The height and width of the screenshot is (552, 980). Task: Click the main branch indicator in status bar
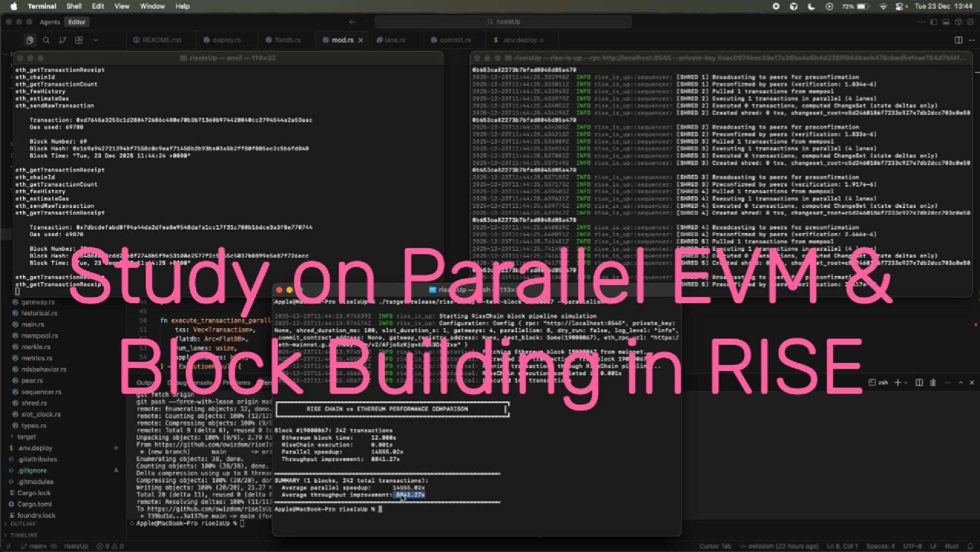coord(35,546)
